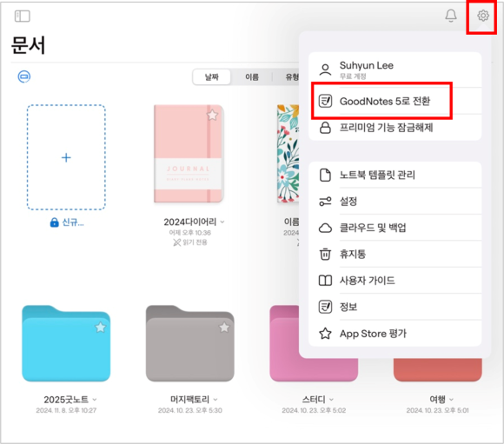Expand chevron next to 머지팩토리
This screenshot has height=444, width=504.
(216, 400)
